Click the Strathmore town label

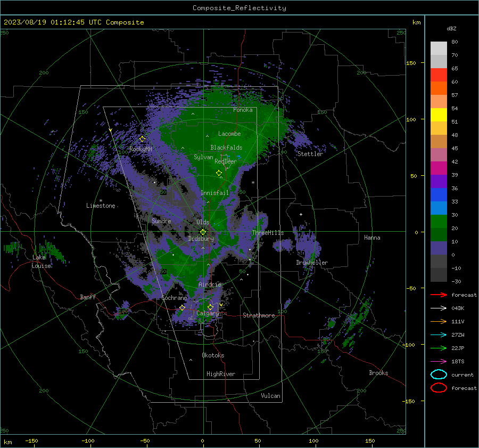(x=259, y=315)
